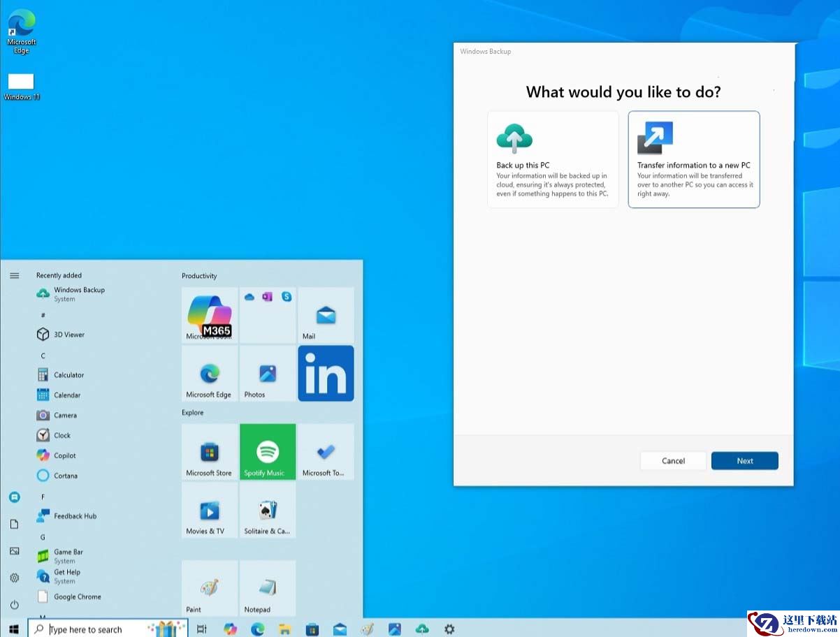Open the Microsoft 365 Copilot tile
The image size is (840, 637).
point(210,315)
